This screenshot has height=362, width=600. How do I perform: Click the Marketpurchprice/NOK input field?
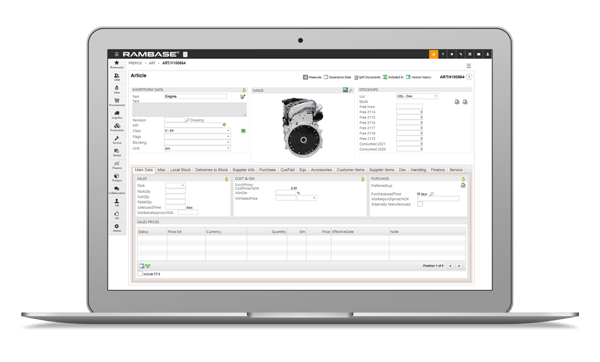coord(439,199)
